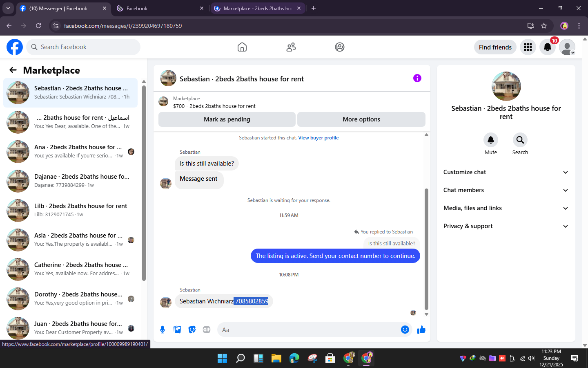588x368 pixels.
Task: Open the Facebook menu grid icon
Action: (528, 47)
